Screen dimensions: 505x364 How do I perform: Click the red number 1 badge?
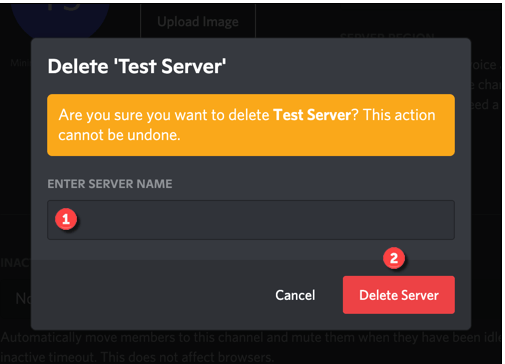point(66,219)
